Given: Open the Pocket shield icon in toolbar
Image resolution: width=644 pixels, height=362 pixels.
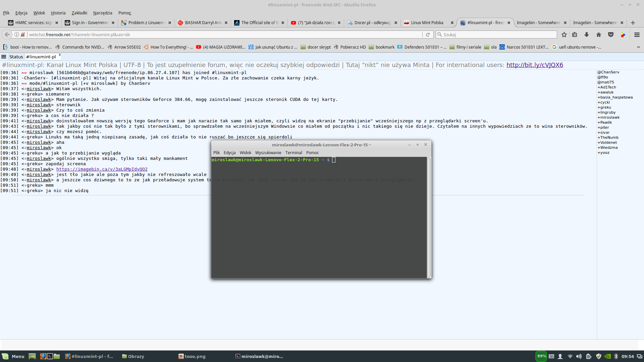Looking at the screenshot, I should (x=611, y=35).
